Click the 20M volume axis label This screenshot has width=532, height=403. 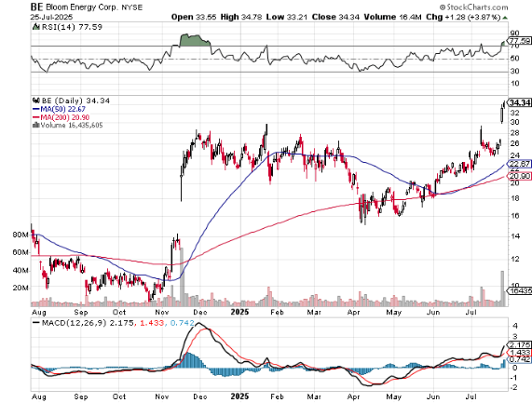(20, 288)
